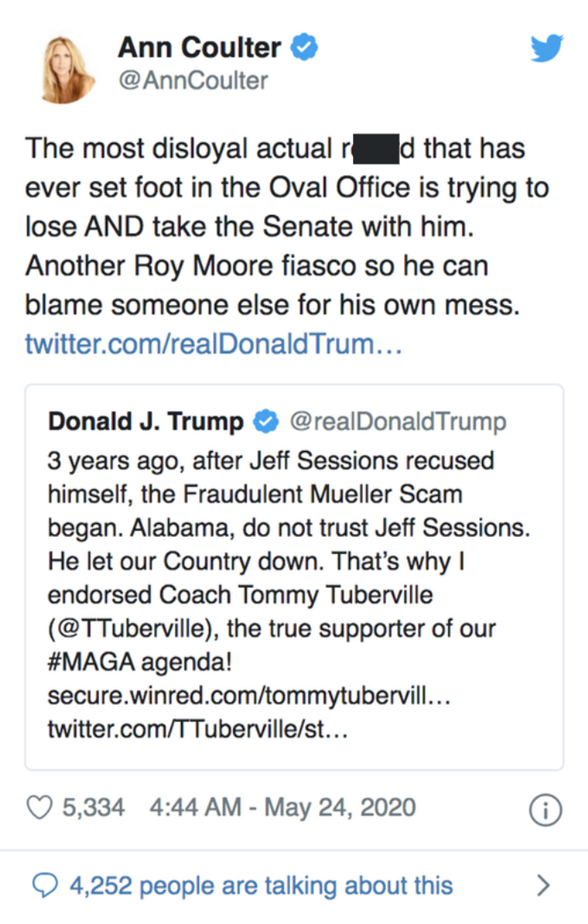Click the speech bubble reply icon
Viewport: 588px width, 924px height.
tap(45, 885)
